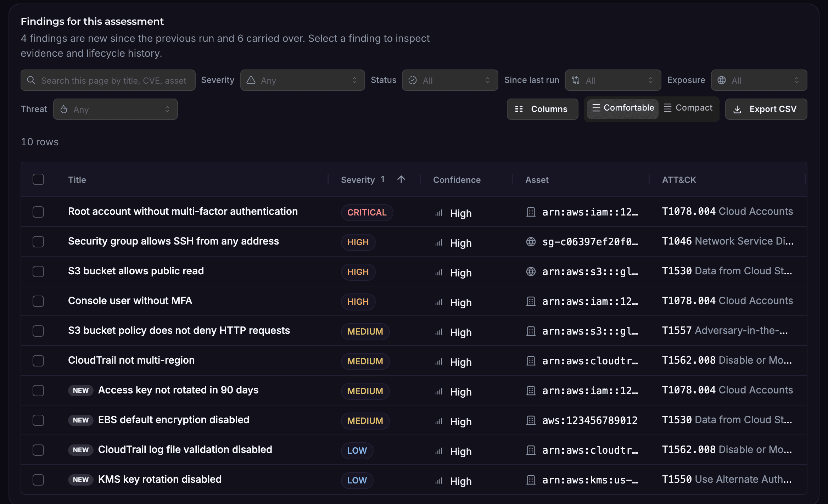The image size is (828, 504).
Task: Toggle the select-all checkbox in table header
Action: click(38, 179)
